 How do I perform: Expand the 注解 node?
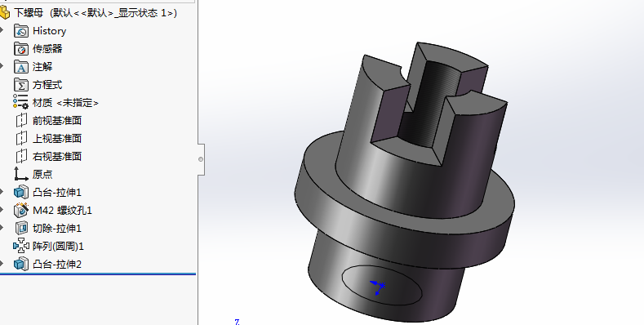(2, 66)
